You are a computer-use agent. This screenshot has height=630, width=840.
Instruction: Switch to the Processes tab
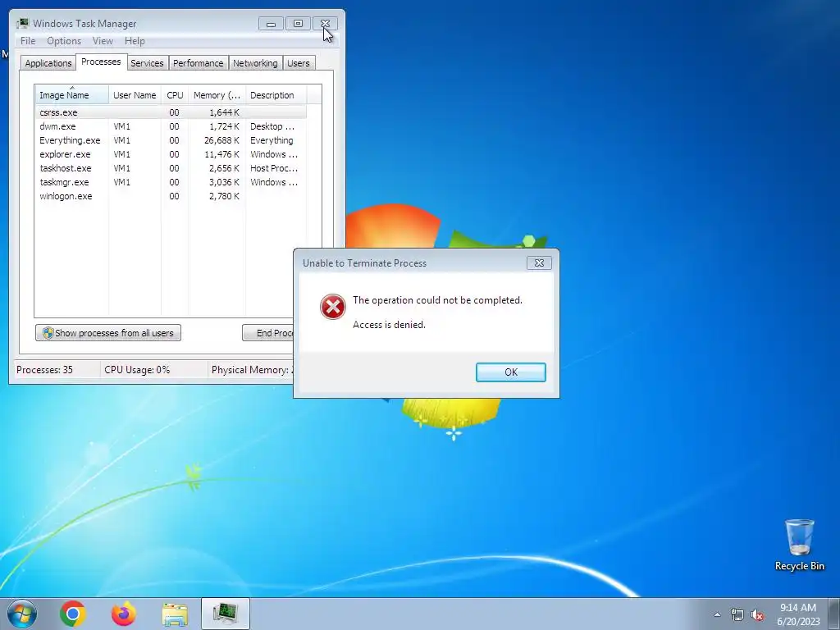[101, 62]
